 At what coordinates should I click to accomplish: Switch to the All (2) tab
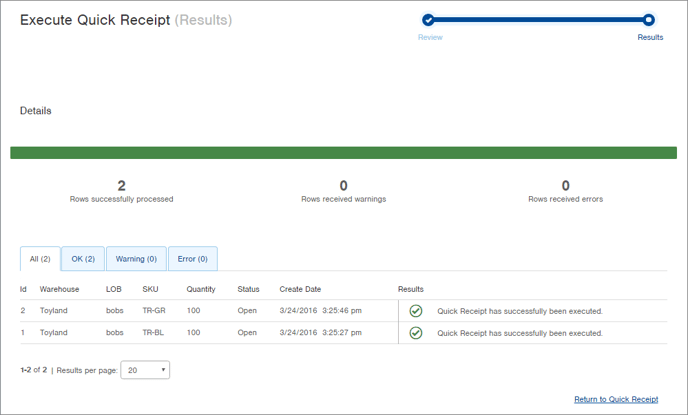point(40,259)
